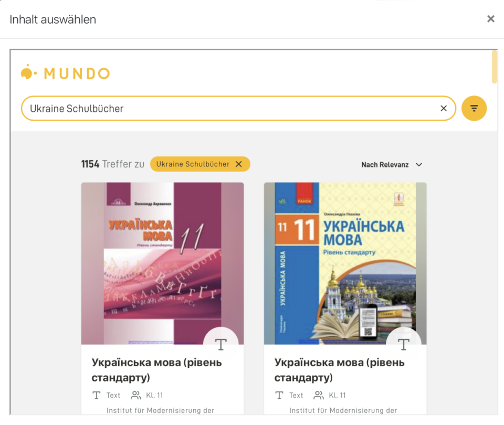The height and width of the screenshot is (425, 504).
Task: Click the vertical scrollbar thumb
Action: pyautogui.click(x=495, y=67)
